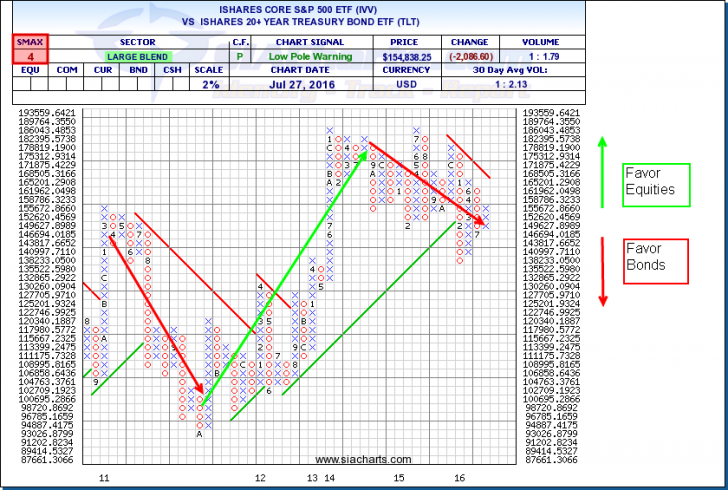Click the C.F. indicator showing P
Screen dimensions: 728x490
coord(239,58)
